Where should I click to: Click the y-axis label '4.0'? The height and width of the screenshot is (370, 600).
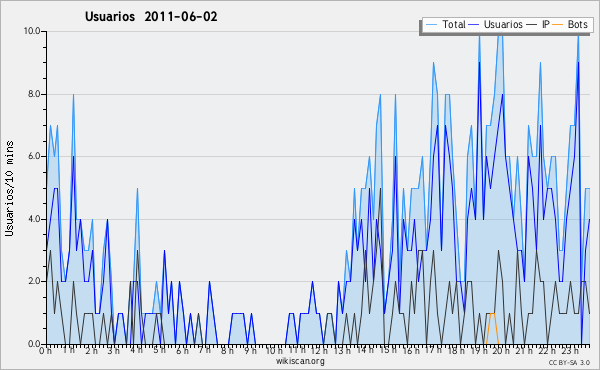(34, 219)
